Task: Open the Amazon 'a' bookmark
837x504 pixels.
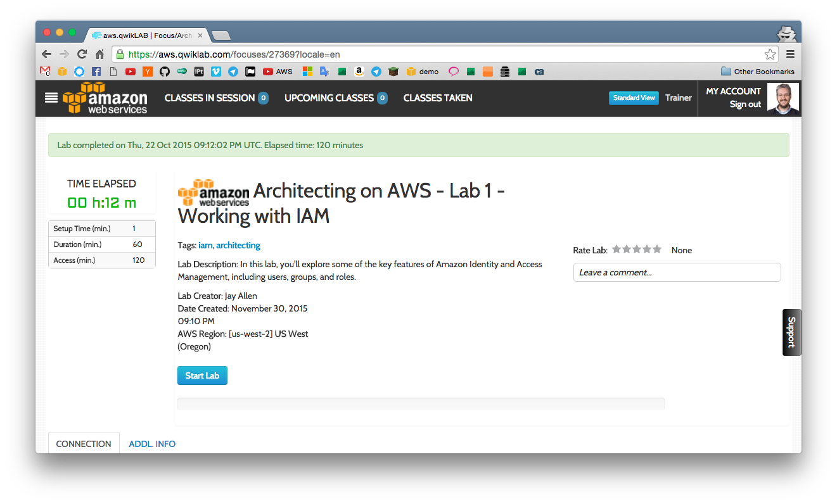Action: click(359, 72)
